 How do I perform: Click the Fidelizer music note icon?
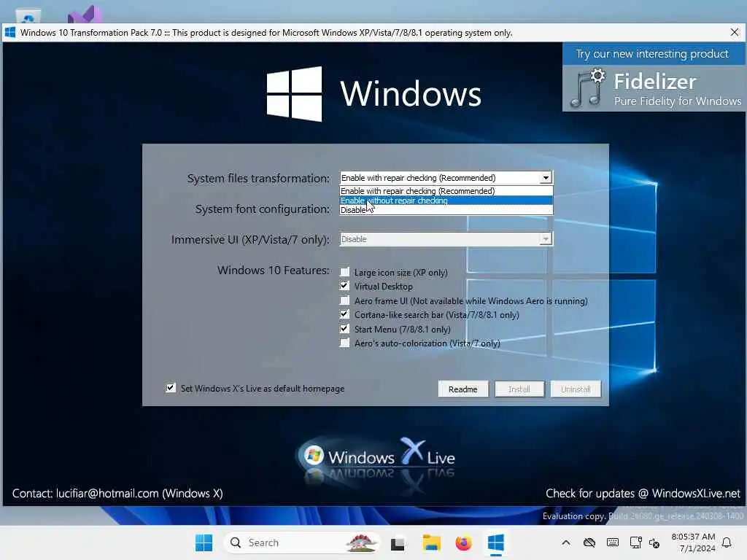(587, 88)
